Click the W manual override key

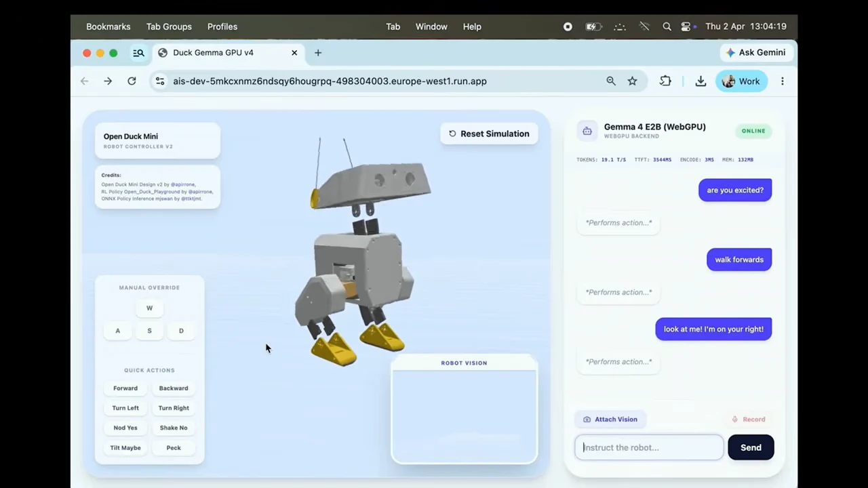(x=149, y=308)
